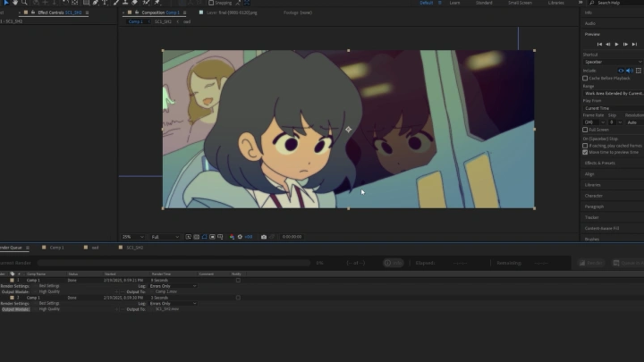Click the Render button in Render Queue
The width and height of the screenshot is (644, 362).
(591, 263)
